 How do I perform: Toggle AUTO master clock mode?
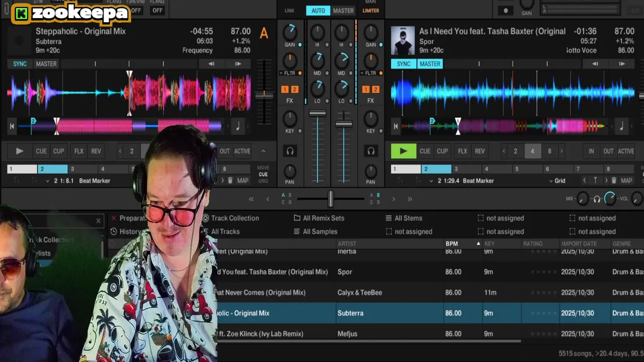[318, 11]
